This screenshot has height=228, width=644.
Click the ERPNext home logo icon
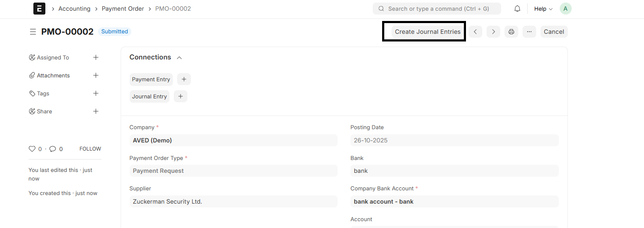pyautogui.click(x=39, y=9)
